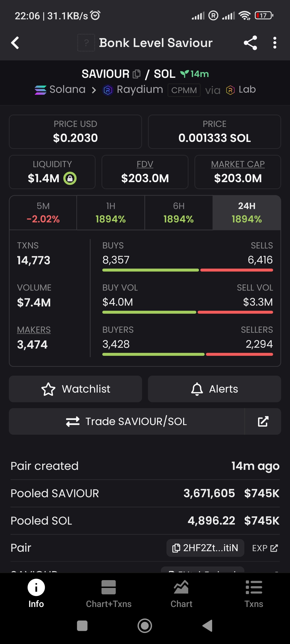Open the EXP explorer link
The image size is (290, 644).
tap(265, 548)
